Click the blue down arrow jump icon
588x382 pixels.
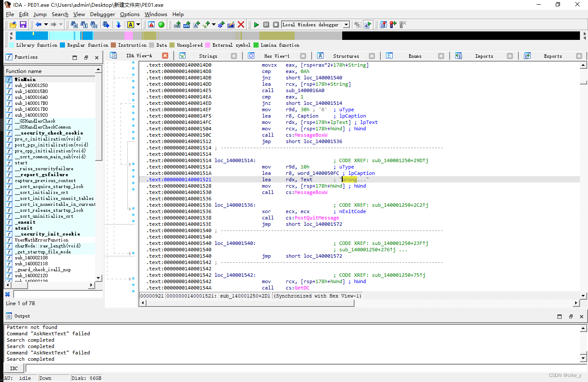tap(118, 25)
